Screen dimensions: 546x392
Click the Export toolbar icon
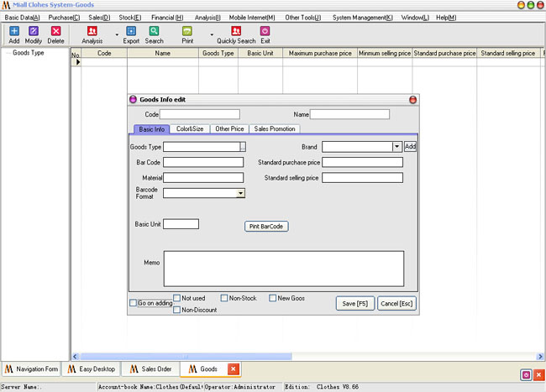coord(131,34)
